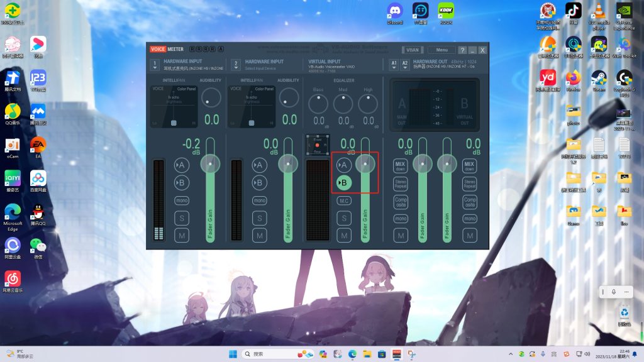644x362 pixels.
Task: Launch Firefox from the desktop
Action: 574,80
